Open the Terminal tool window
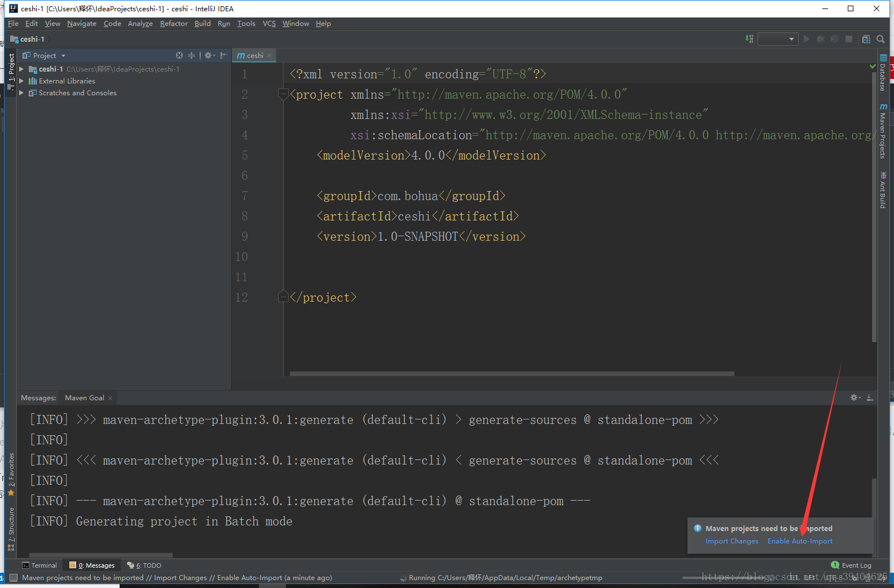 click(39, 565)
